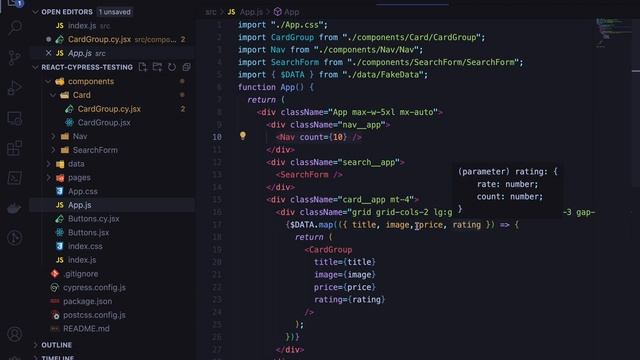Click SearchForm tag on line 13

304,175
